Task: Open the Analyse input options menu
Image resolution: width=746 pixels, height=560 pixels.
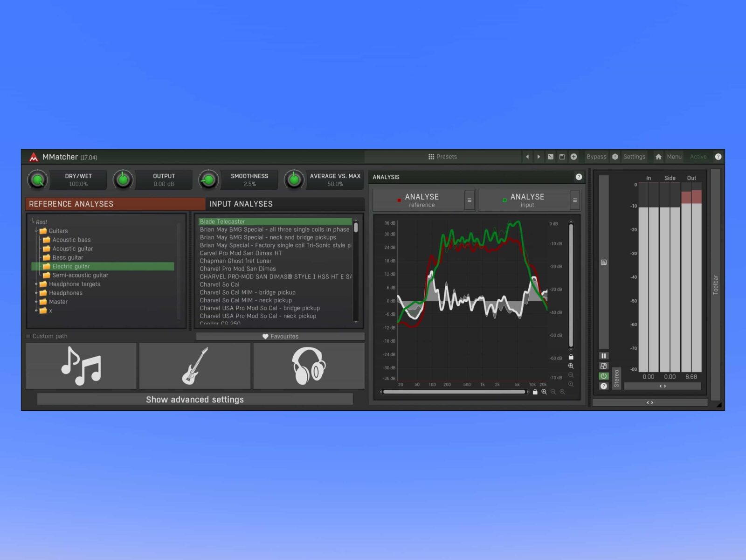Action: tap(575, 200)
